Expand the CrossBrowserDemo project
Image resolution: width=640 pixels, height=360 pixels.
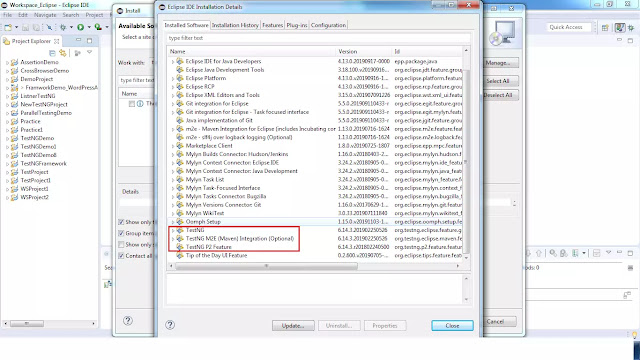(x=7, y=71)
